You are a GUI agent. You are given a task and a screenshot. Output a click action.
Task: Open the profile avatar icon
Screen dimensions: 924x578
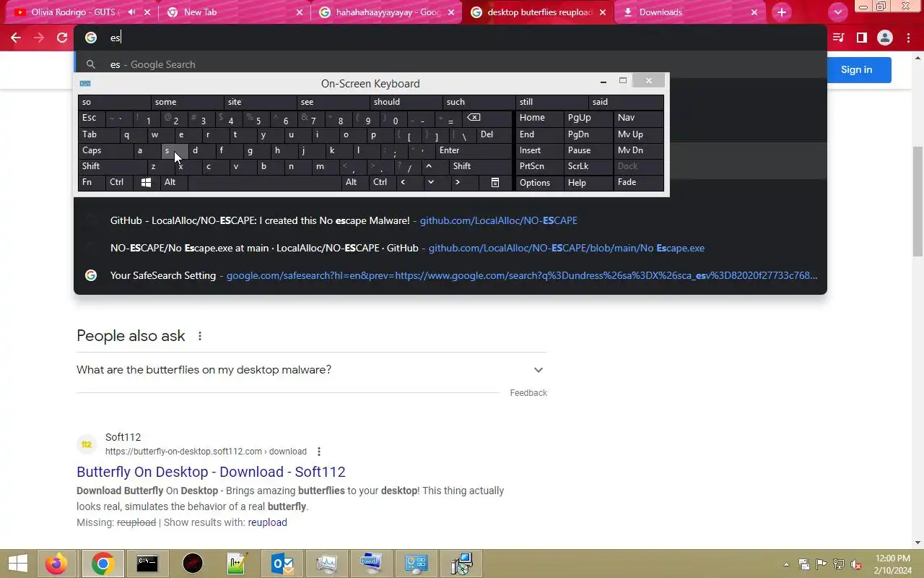[885, 38]
